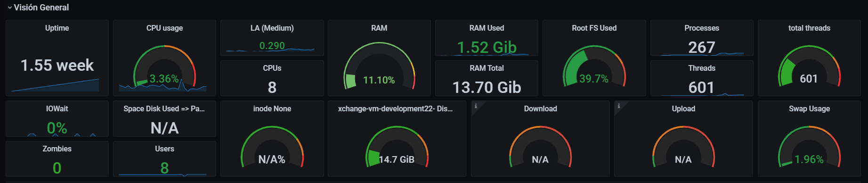Open the Upload panel title menu
The height and width of the screenshot is (183, 868).
(683, 109)
